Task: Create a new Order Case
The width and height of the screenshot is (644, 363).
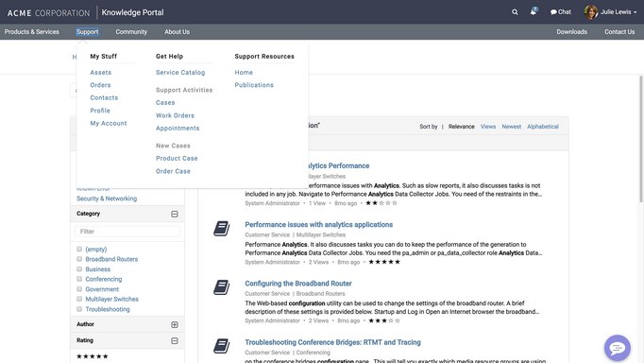Action: pyautogui.click(x=173, y=171)
